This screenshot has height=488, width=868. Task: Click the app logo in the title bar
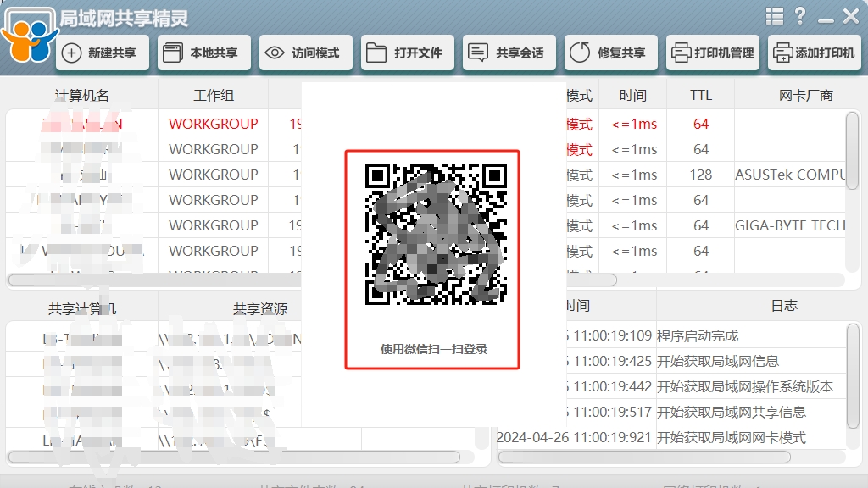click(30, 36)
